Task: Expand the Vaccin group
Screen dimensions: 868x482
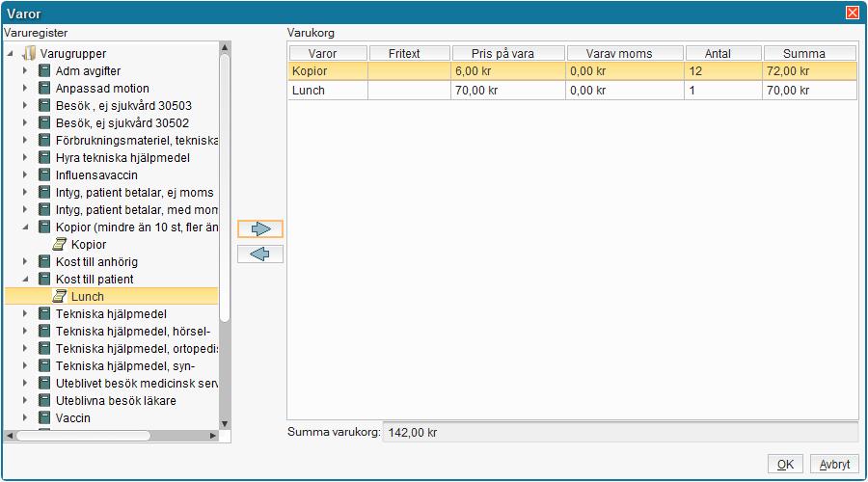Action: (25, 417)
